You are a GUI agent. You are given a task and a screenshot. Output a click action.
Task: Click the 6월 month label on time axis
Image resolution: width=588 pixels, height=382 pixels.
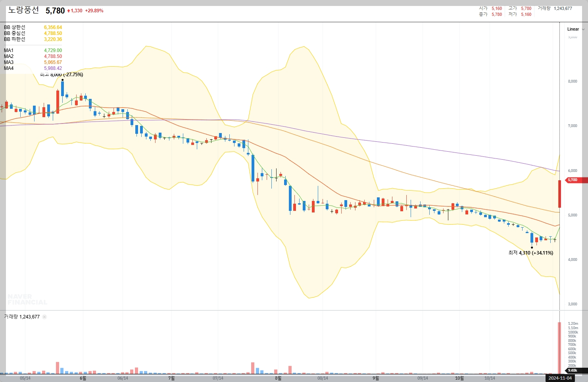point(83,378)
